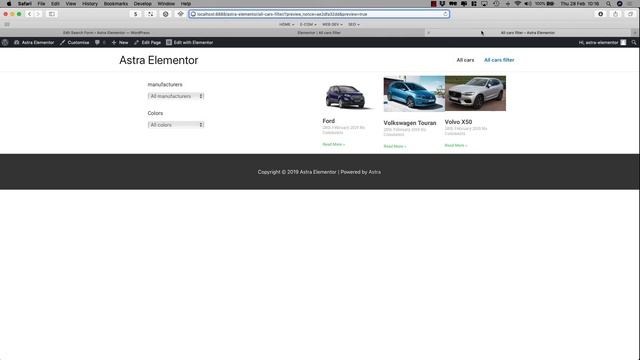Switch to the Elementor All cars filter tab
Screen dimensions: 640x360
point(319,33)
